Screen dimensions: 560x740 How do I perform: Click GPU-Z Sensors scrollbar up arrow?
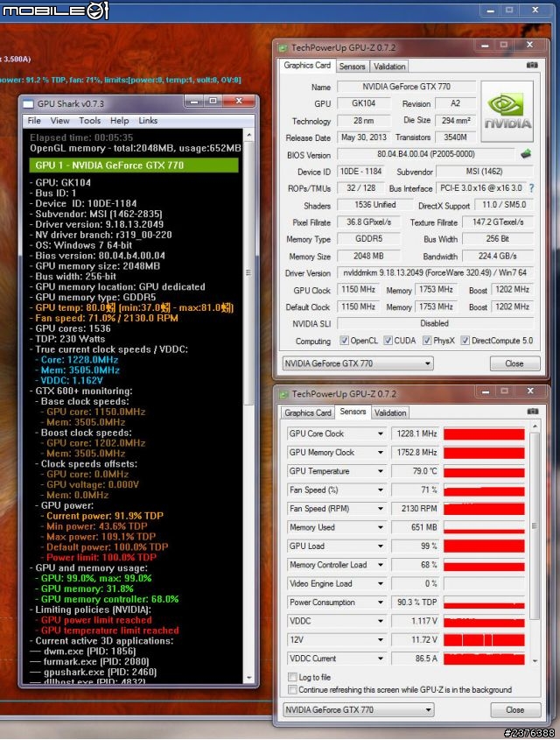(x=535, y=426)
